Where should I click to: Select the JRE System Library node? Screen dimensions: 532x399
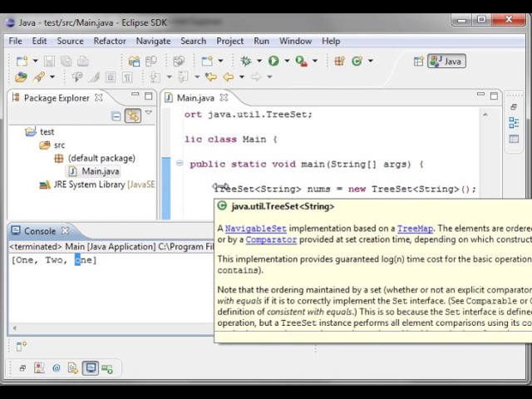[97, 185]
